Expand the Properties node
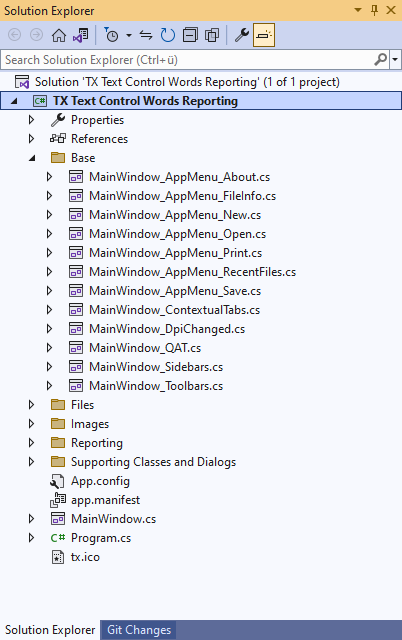402x640 pixels. (31, 120)
